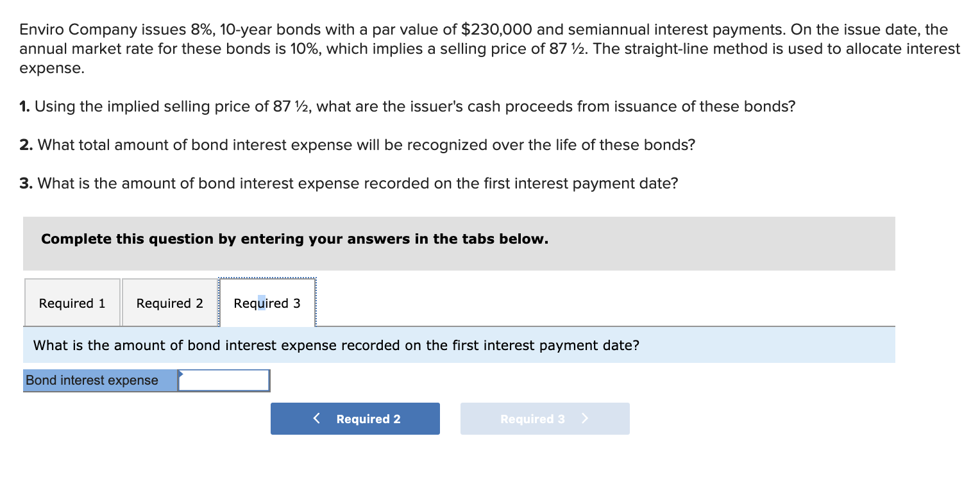Click the disabled Required 3 navigation button

pos(545,418)
